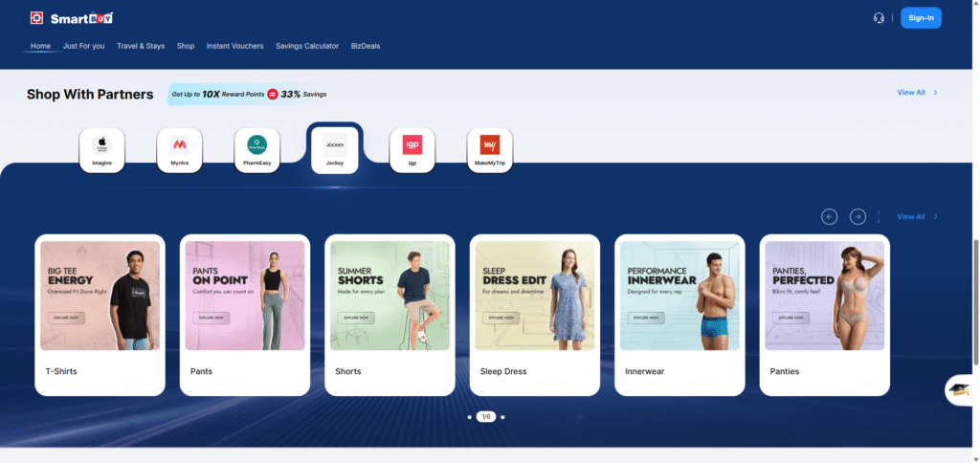The width and height of the screenshot is (980, 463).
Task: Open the Performance Innerwear banner image
Action: click(x=680, y=296)
